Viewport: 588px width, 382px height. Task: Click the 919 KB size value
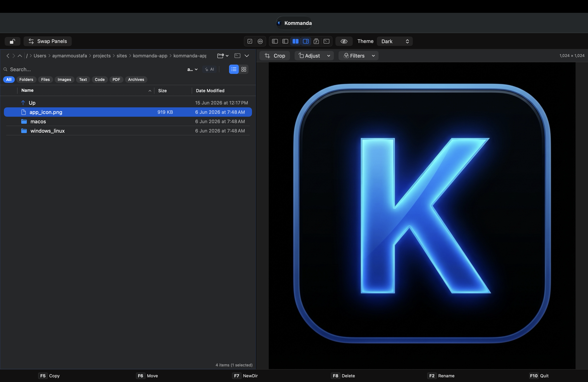[x=165, y=112]
